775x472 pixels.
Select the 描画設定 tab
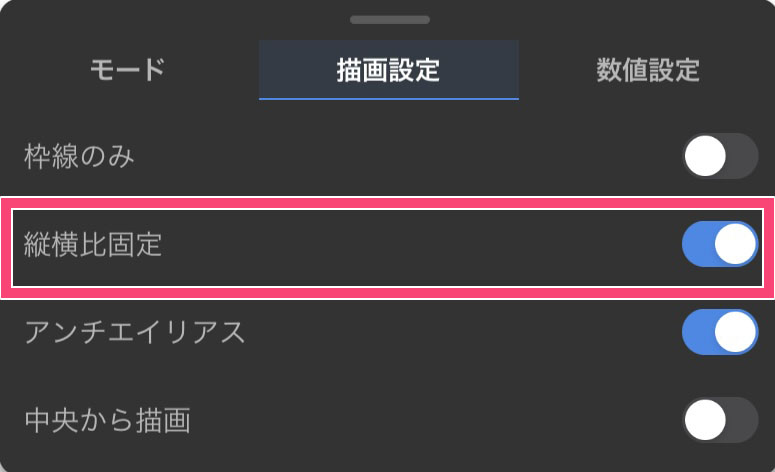(x=388, y=70)
